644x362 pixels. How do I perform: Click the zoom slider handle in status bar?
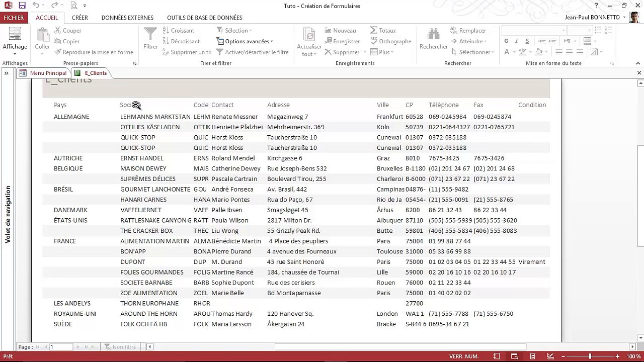click(x=590, y=356)
